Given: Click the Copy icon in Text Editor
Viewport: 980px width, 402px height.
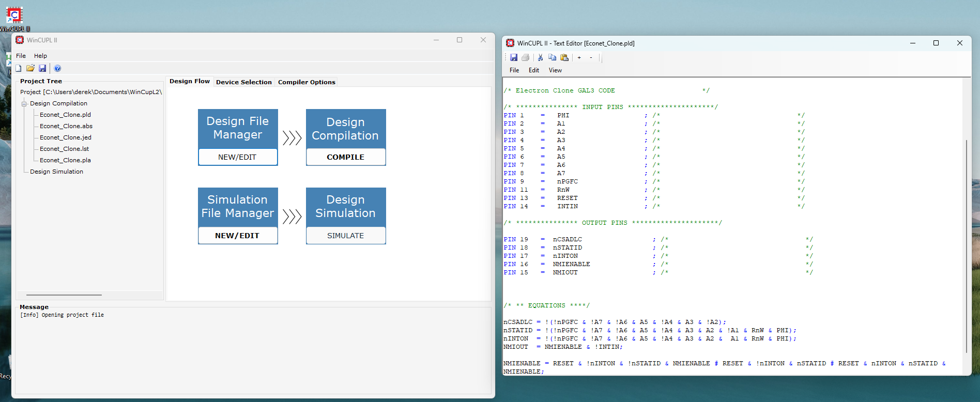Looking at the screenshot, I should 552,57.
